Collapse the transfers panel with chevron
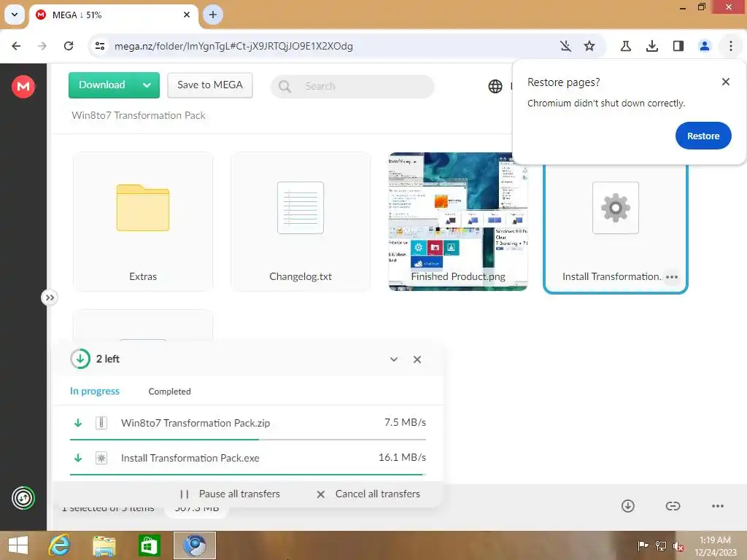 (393, 359)
